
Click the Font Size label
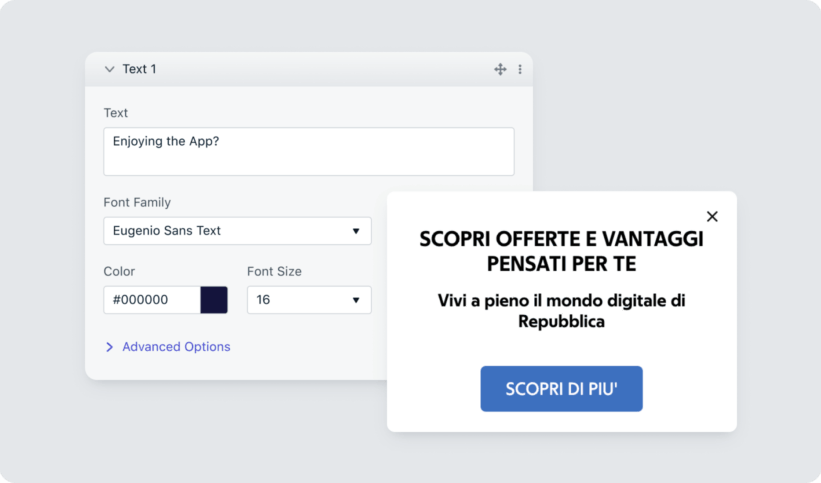pyautogui.click(x=274, y=271)
